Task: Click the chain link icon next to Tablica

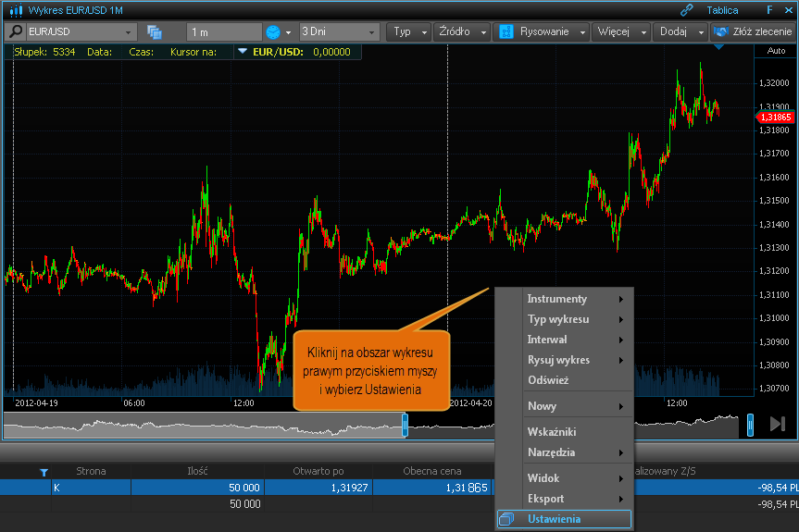Action: (x=686, y=9)
